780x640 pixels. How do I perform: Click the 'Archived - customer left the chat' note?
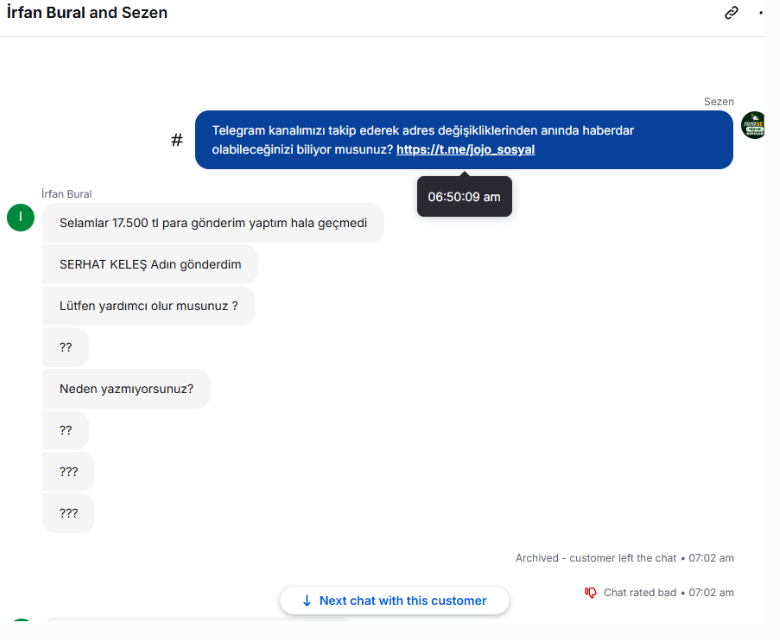[x=595, y=558]
